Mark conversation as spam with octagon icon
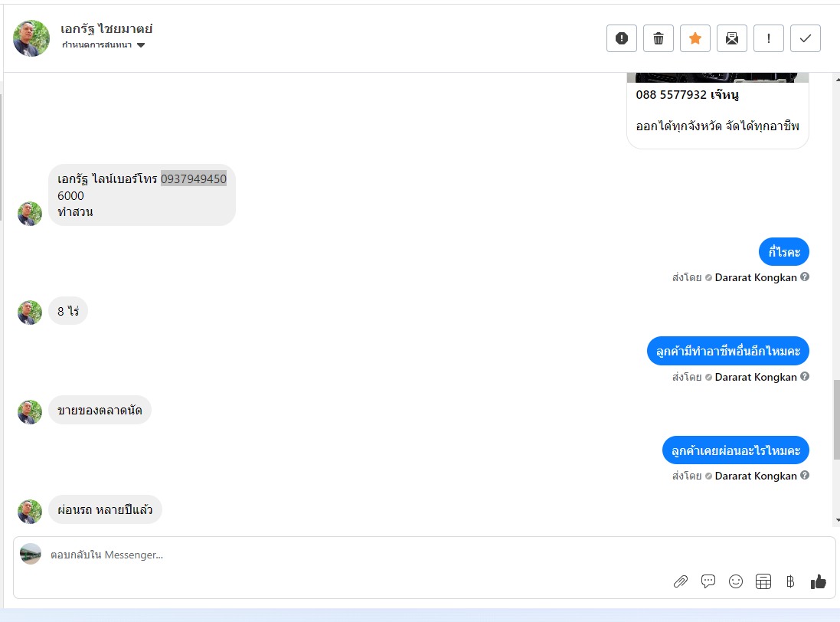Viewport: 840px width, 622px height. (622, 38)
